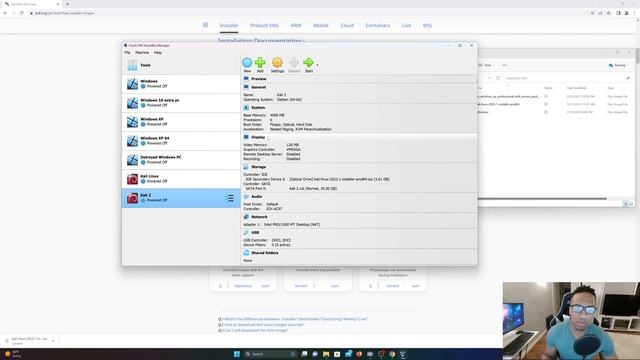Click the USB section plug icon
Screen dimensions: 640x360
246,233
